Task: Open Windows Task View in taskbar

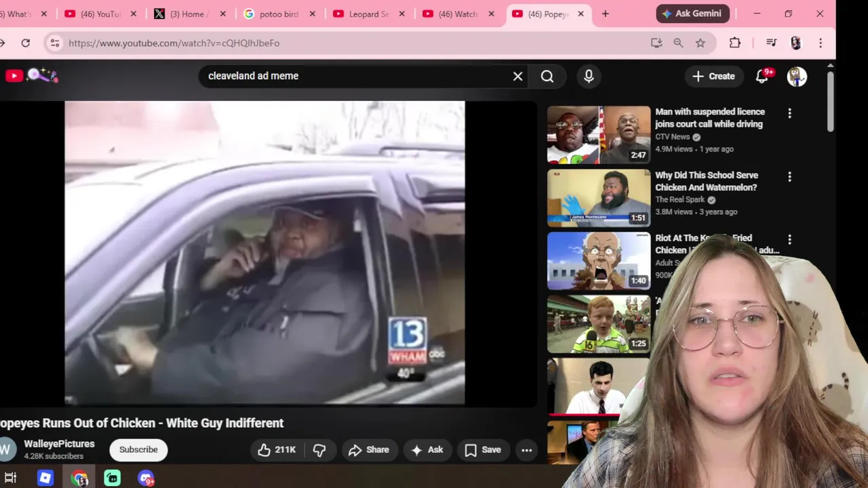Action: coord(10,478)
